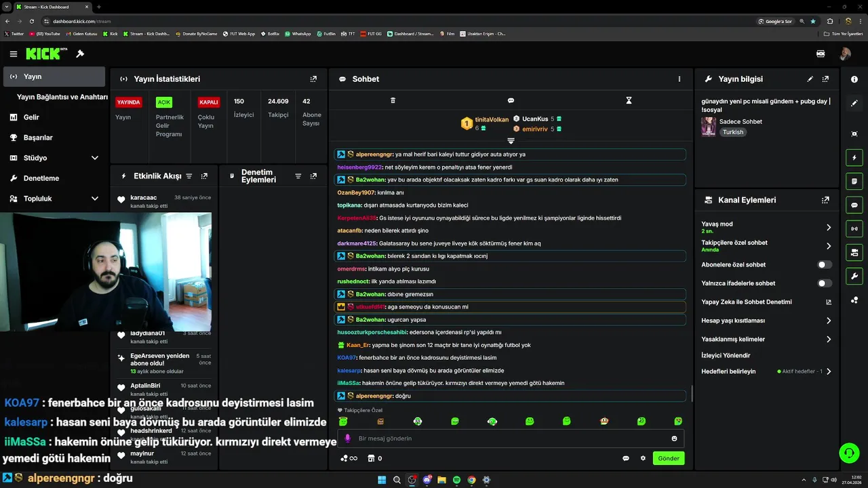868x488 pixels.
Task: Toggle Abonelere özel sohbet switch
Action: click(x=825, y=264)
